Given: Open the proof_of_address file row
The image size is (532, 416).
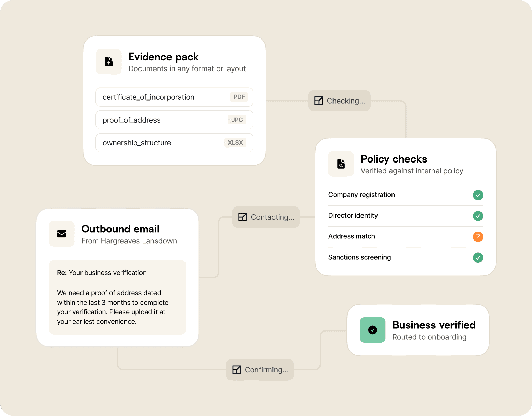Looking at the screenshot, I should pyautogui.click(x=175, y=120).
